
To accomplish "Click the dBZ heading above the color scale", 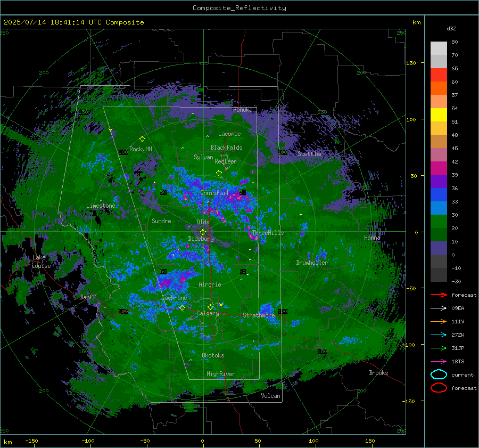I will pyautogui.click(x=451, y=28).
